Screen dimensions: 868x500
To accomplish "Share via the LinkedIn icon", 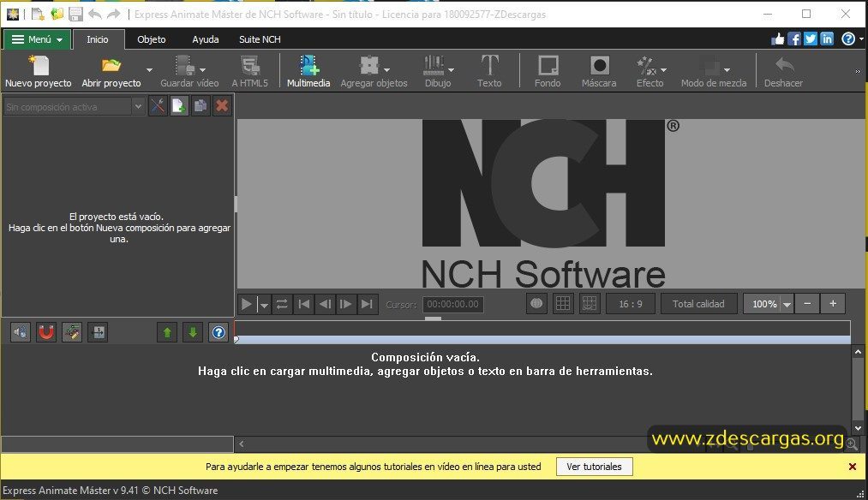I will click(827, 39).
